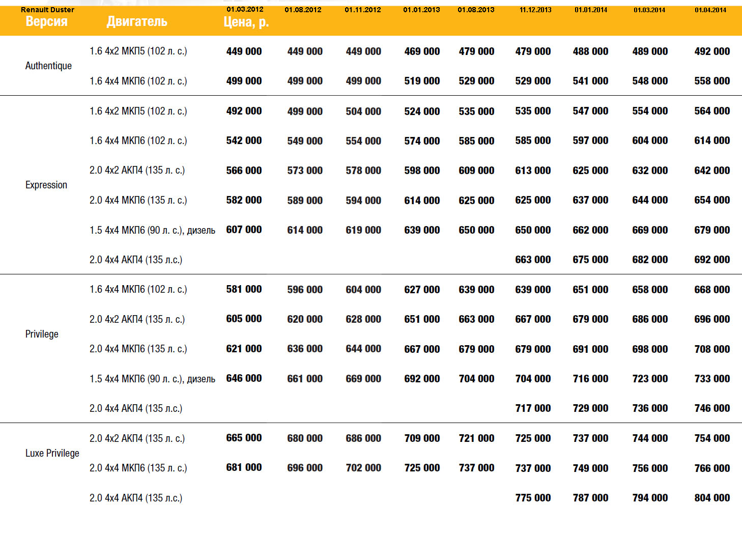The width and height of the screenshot is (742, 560).
Task: Click price 504 000 in Expression 1.6 4x2 row
Action: (x=363, y=111)
